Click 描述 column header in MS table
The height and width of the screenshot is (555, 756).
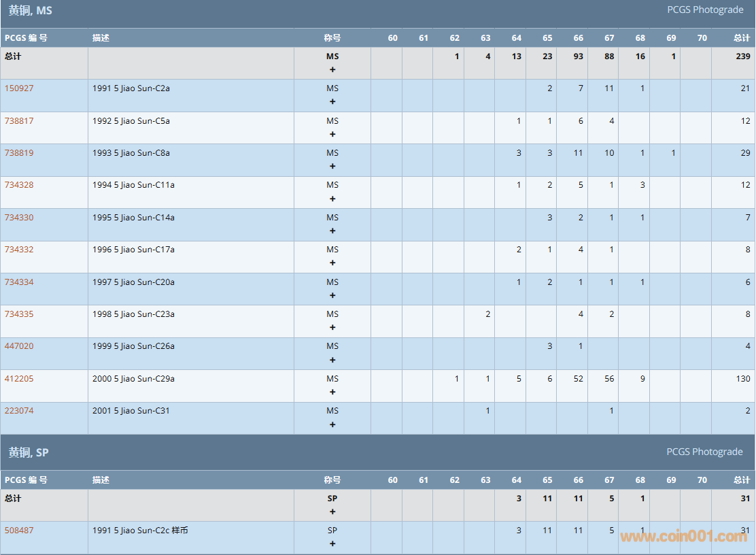(x=101, y=38)
